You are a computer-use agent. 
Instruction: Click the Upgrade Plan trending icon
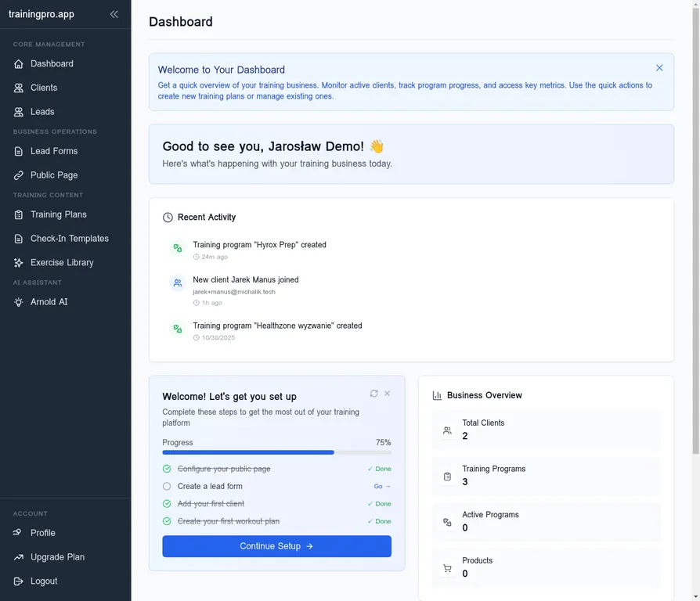point(19,557)
